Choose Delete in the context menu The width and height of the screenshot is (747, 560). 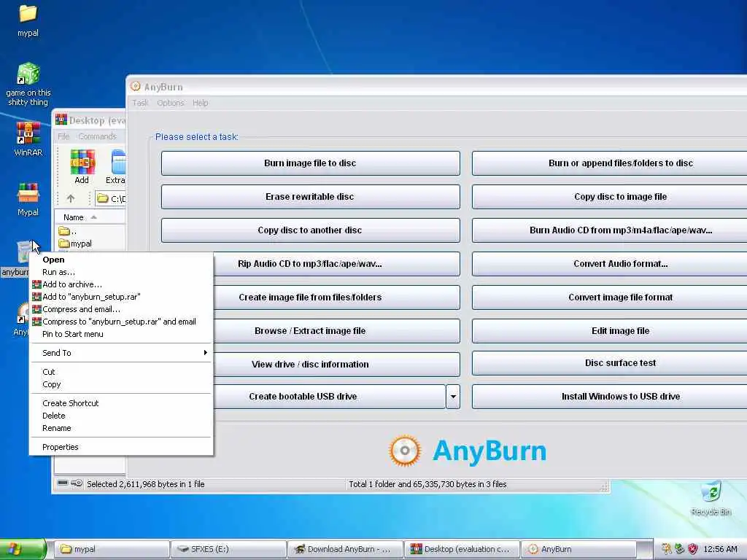click(x=121, y=416)
